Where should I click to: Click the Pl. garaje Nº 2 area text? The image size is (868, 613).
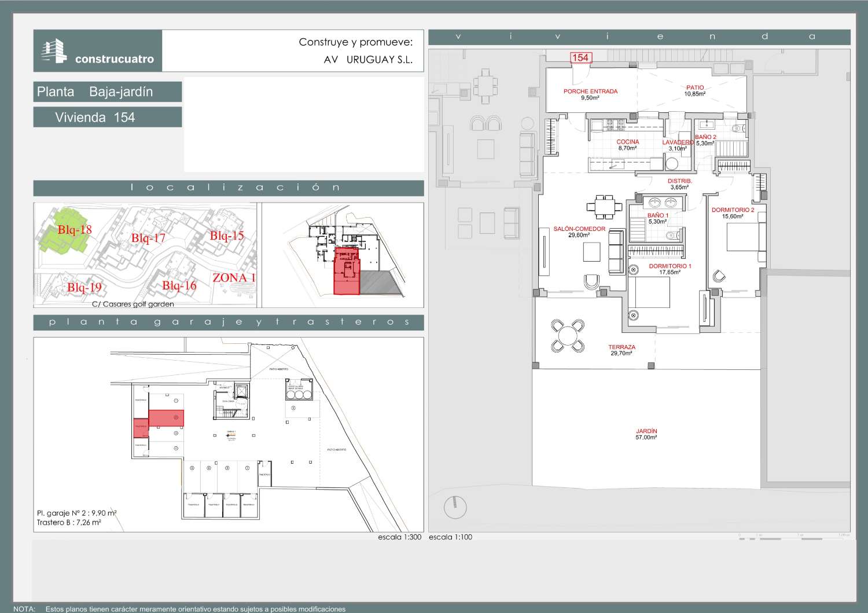click(77, 513)
